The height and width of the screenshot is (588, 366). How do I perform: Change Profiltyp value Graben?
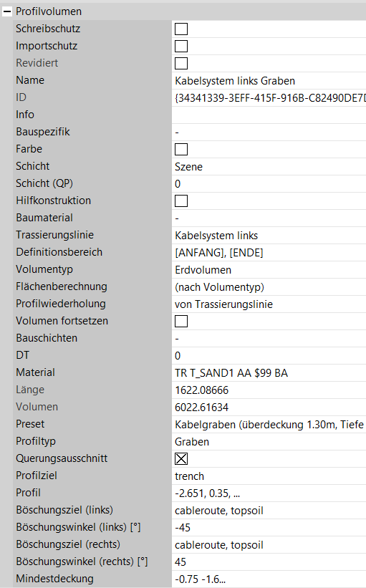(x=269, y=442)
